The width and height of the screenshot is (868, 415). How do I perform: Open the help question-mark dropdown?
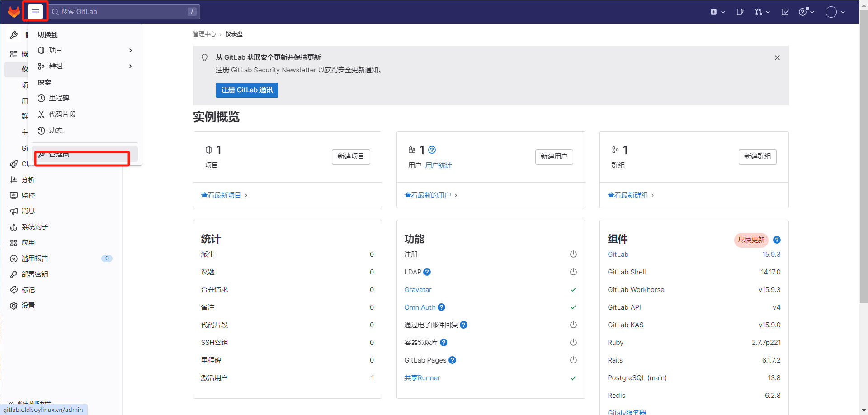click(807, 12)
